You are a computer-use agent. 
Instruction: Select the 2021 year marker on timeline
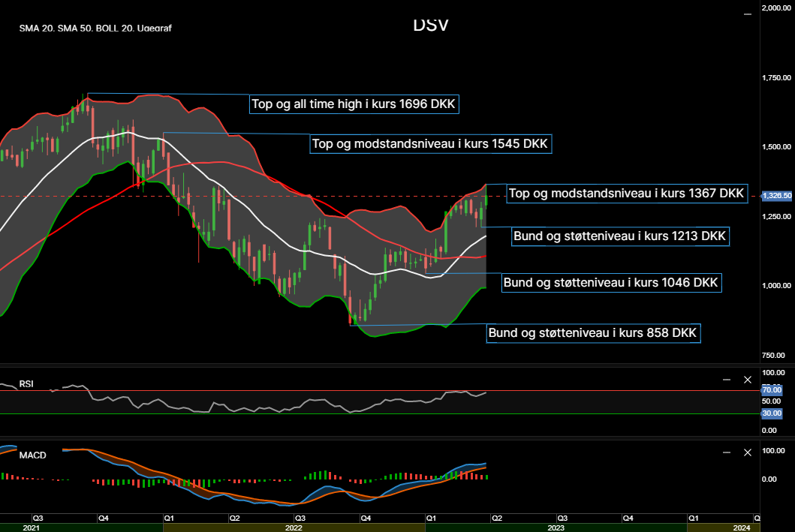click(x=31, y=527)
